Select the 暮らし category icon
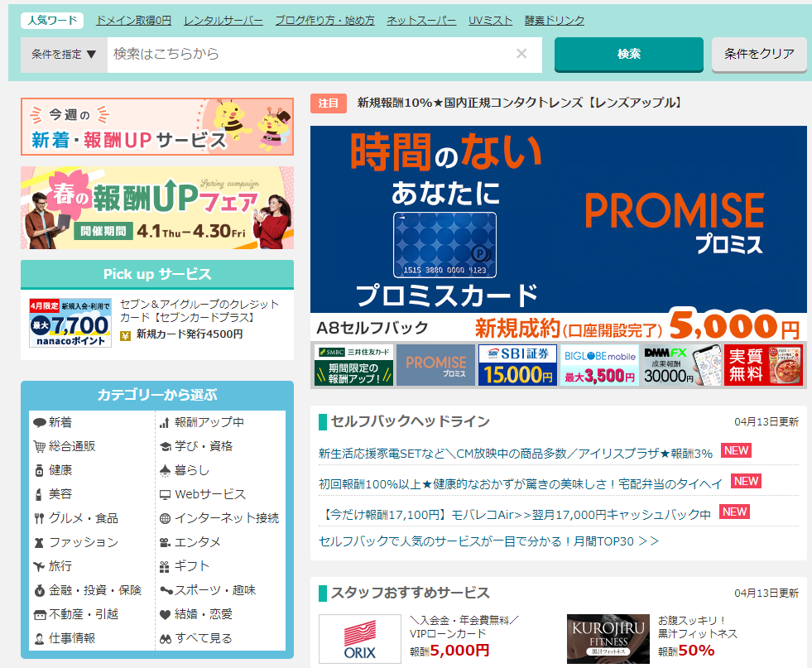The height and width of the screenshot is (668, 812). (x=166, y=470)
